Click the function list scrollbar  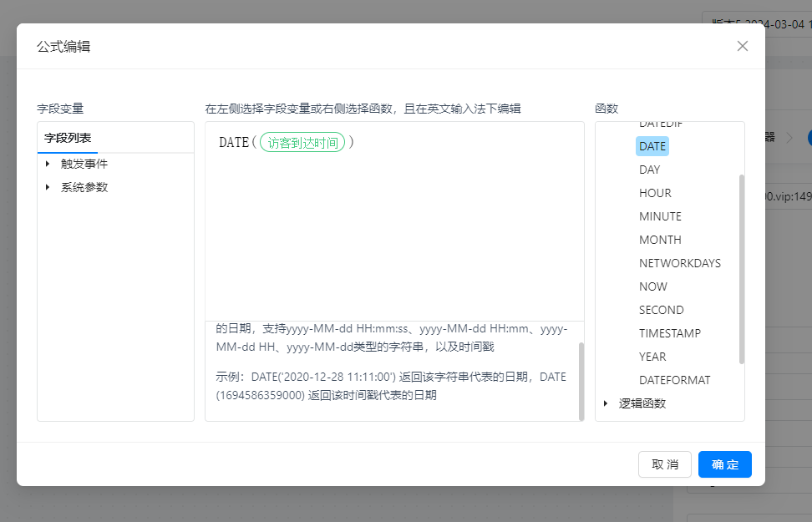click(x=742, y=269)
